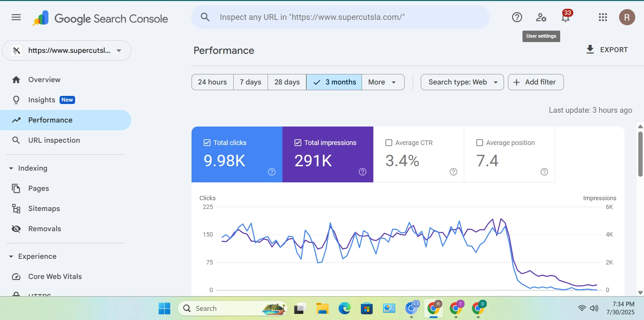Click the Pages icon in sidebar
The width and height of the screenshot is (644, 320).
click(16, 188)
